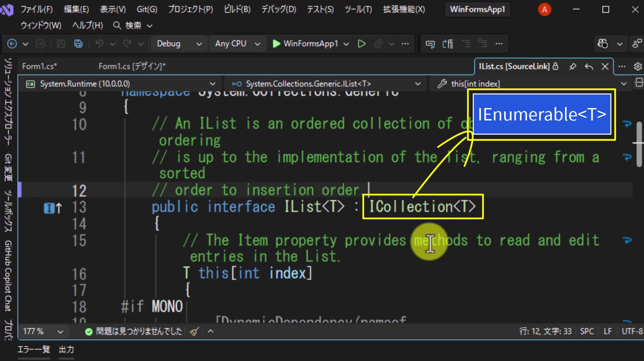The width and height of the screenshot is (644, 361).
Task: Click the 問題は見つかりませんでした status indicator
Action: click(133, 331)
